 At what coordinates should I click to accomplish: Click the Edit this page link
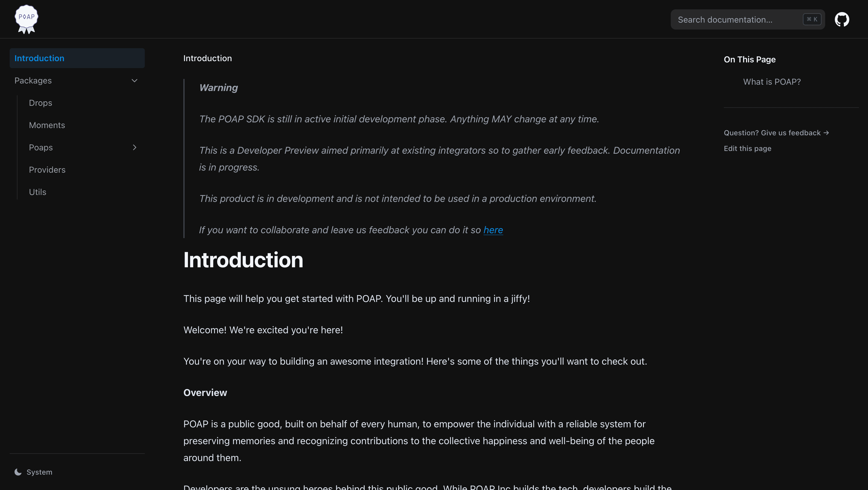tap(747, 148)
